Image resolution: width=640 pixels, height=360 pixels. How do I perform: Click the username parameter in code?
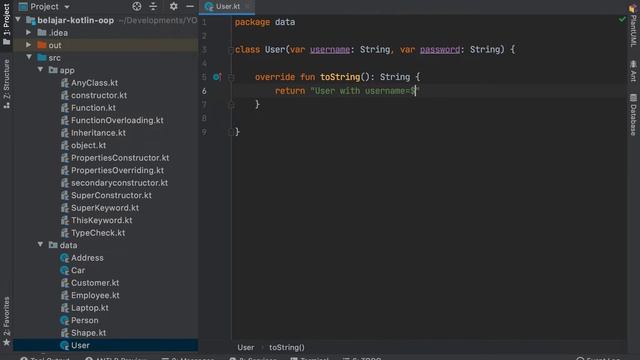(x=330, y=50)
